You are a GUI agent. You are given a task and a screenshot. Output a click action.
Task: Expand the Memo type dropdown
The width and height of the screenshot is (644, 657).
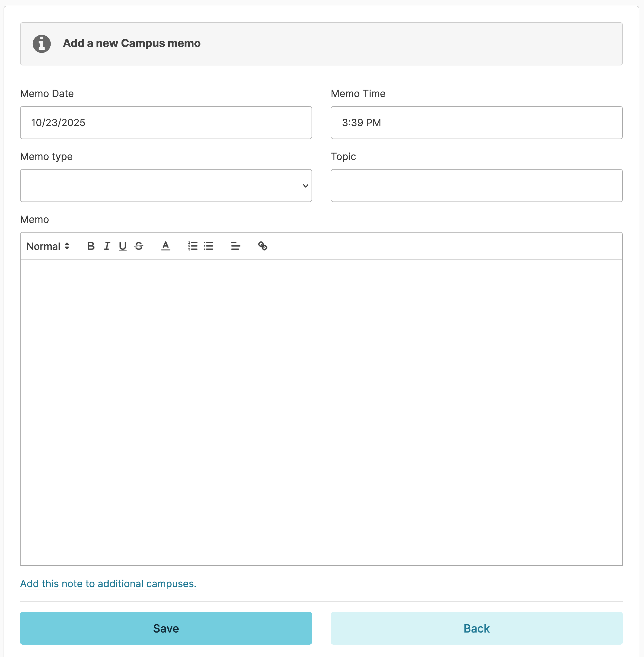click(x=166, y=186)
